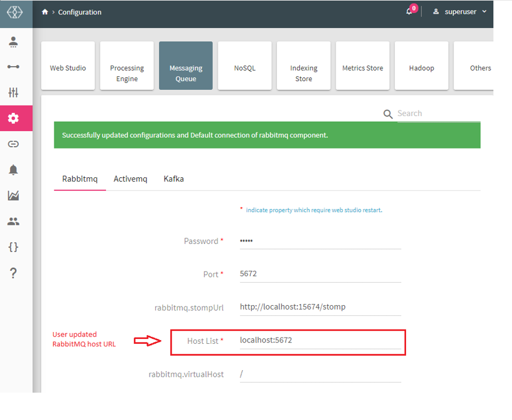Click the application logo icon
512x420 pixels.
pos(15,12)
